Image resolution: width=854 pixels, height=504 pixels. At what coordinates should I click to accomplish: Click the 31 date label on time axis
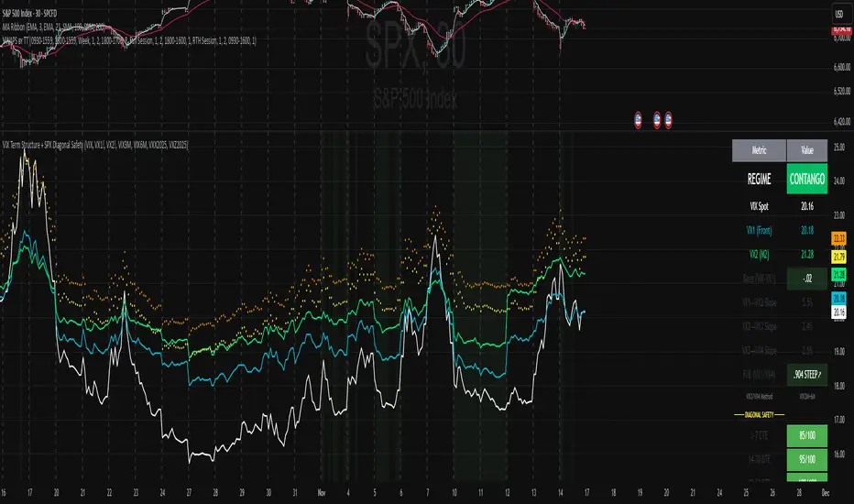pyautogui.click(x=295, y=493)
